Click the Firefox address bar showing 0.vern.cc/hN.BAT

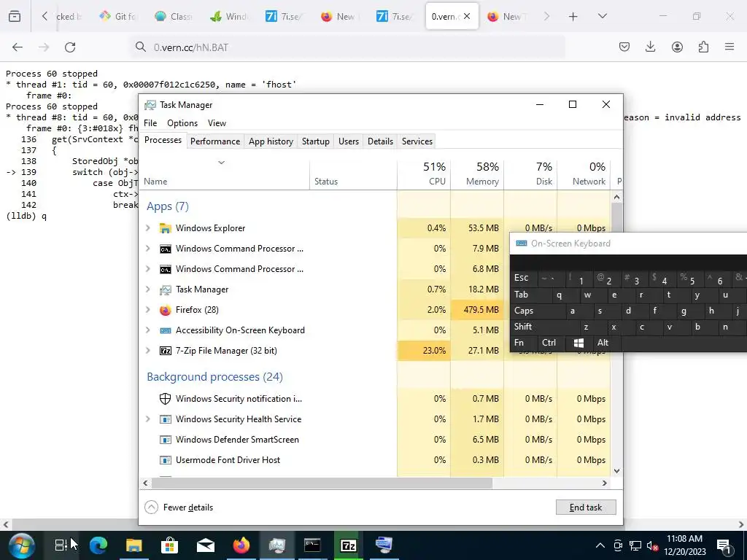coord(348,47)
